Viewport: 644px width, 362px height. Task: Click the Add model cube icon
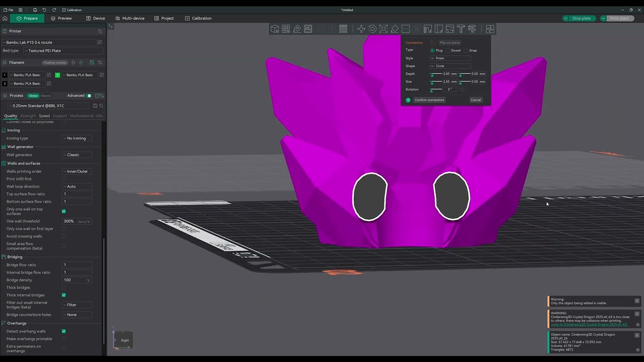tap(275, 29)
